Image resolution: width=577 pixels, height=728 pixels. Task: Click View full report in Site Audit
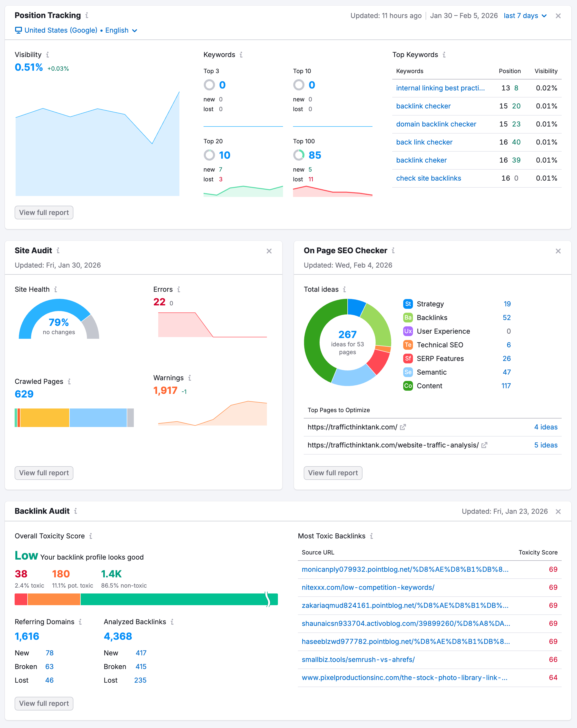click(x=44, y=473)
